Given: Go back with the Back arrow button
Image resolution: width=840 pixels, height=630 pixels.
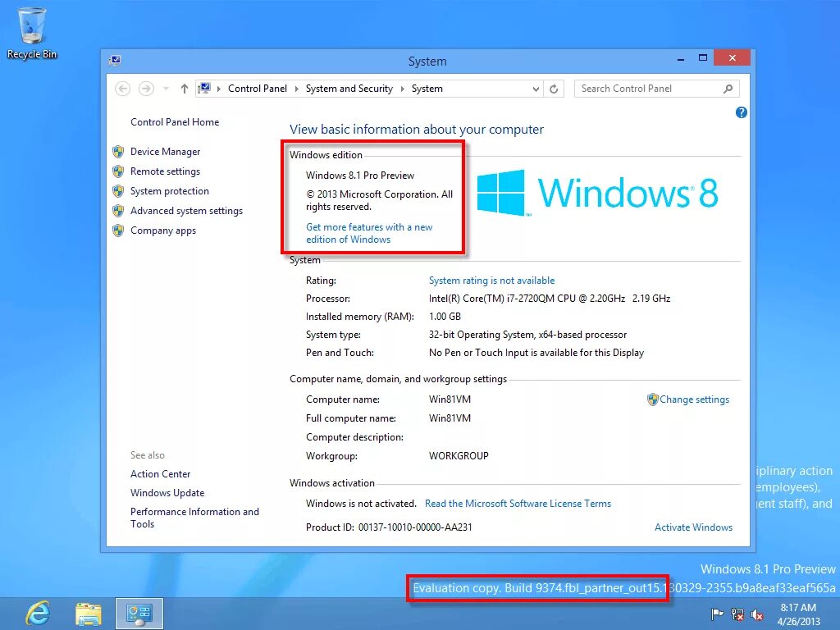Looking at the screenshot, I should [123, 89].
